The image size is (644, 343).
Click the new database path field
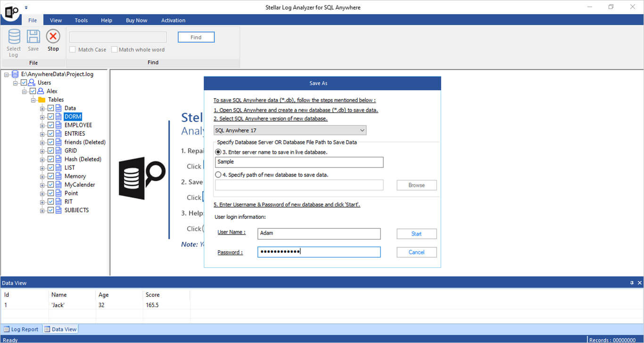[x=299, y=185]
